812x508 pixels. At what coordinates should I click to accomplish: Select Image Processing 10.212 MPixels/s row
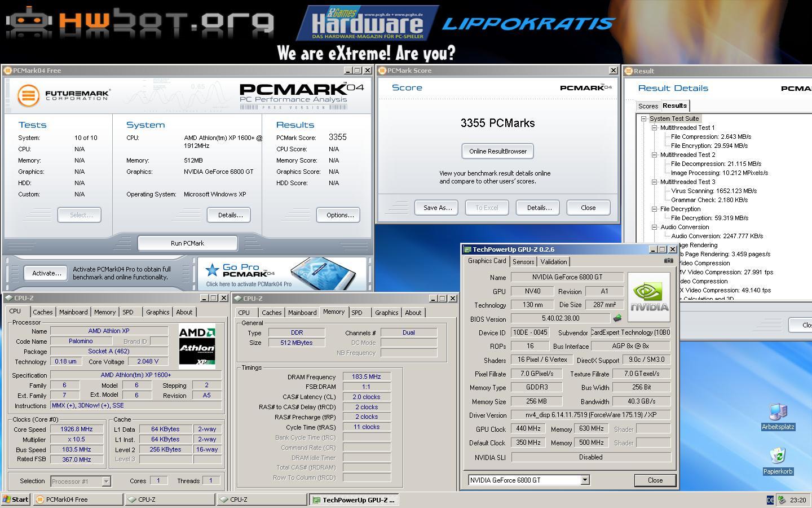pos(719,173)
